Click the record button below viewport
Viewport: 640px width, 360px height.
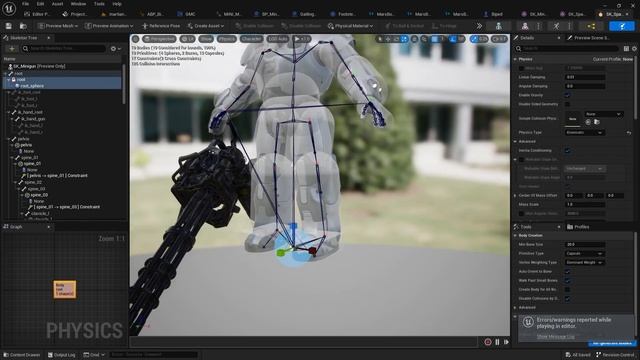[488, 342]
